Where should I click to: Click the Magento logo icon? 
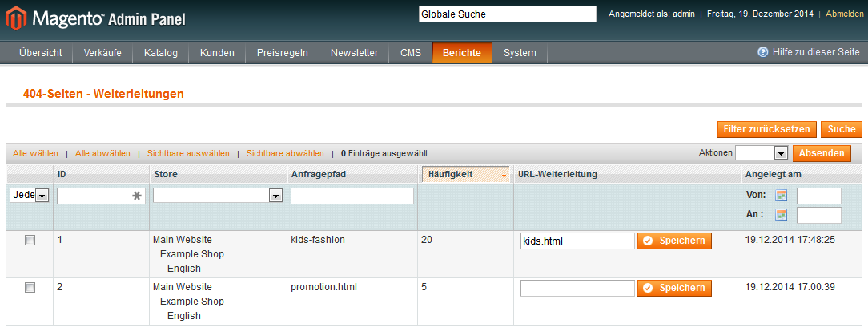16,19
